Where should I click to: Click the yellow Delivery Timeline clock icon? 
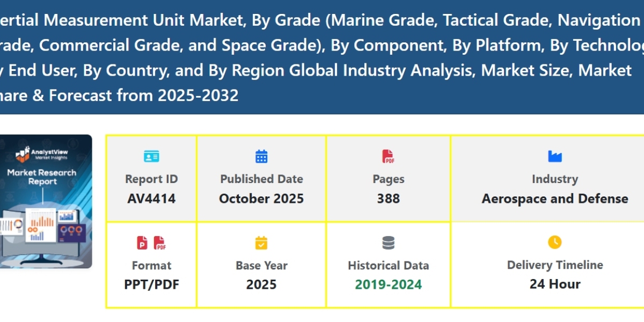(554, 243)
